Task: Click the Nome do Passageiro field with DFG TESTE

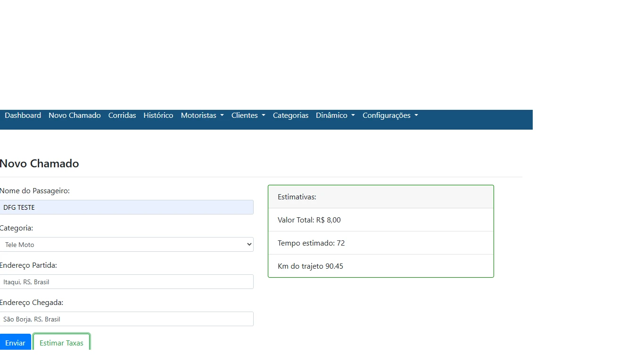Action: click(126, 207)
